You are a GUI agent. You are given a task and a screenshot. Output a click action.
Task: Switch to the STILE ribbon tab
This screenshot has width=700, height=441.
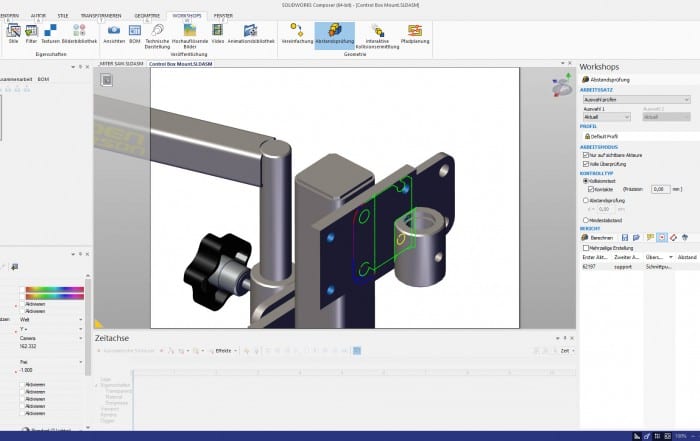pyautogui.click(x=63, y=16)
